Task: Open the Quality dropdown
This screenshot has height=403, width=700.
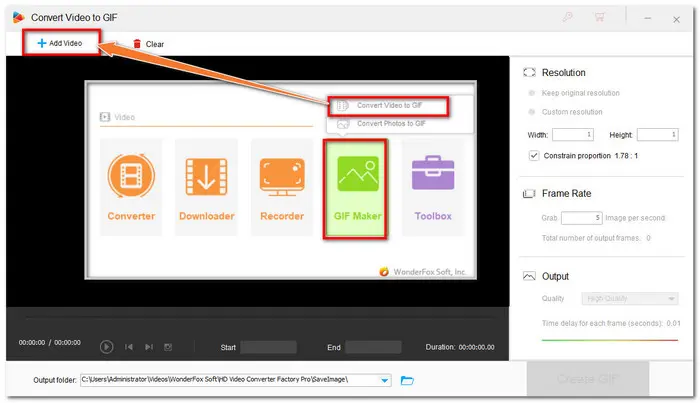Action: (630, 299)
